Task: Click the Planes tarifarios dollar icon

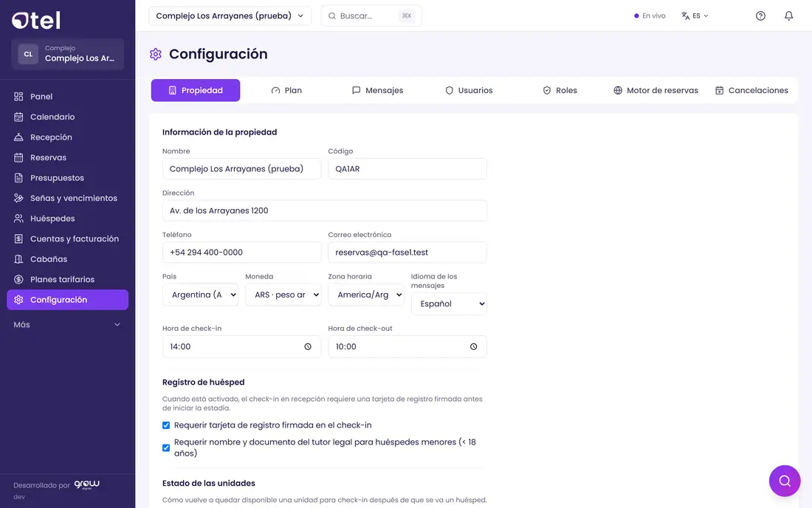Action: point(18,280)
